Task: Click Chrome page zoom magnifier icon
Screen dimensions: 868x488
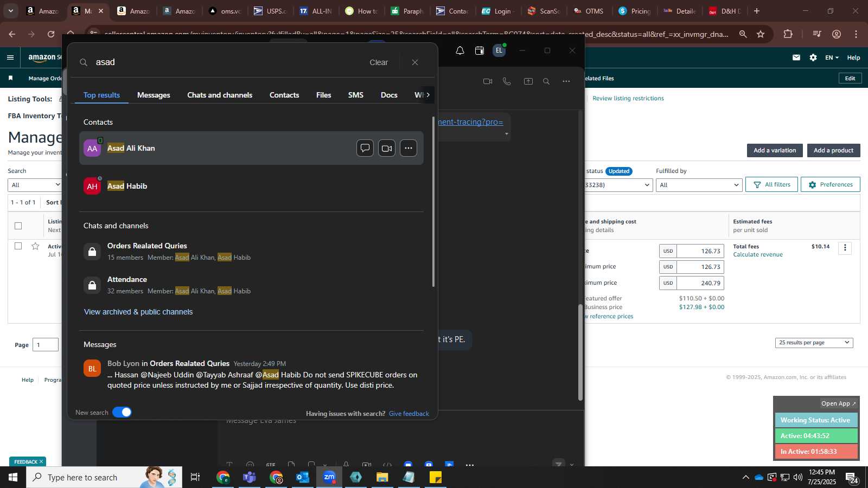Action: click(x=743, y=34)
